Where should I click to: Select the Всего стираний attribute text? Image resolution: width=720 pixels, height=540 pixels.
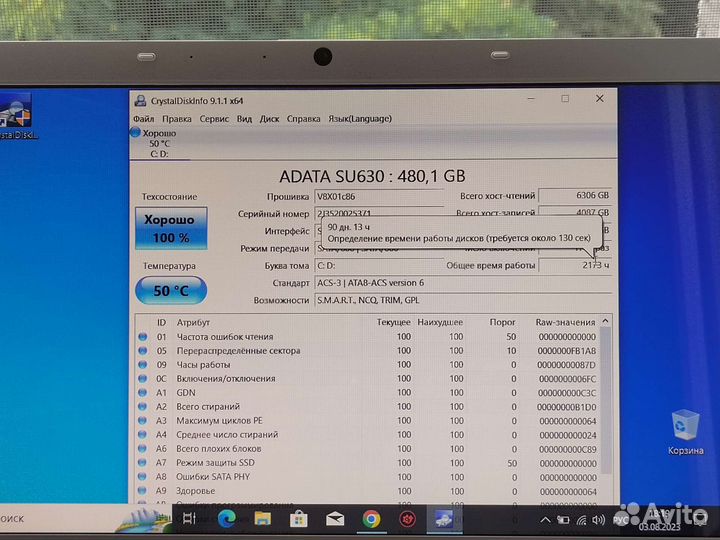tap(208, 406)
